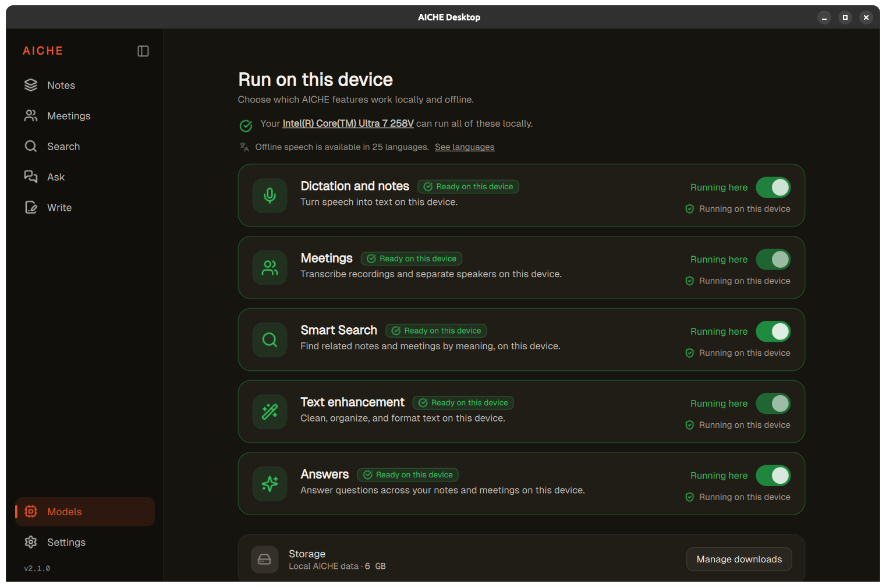Select Ask in the sidebar

click(85, 177)
